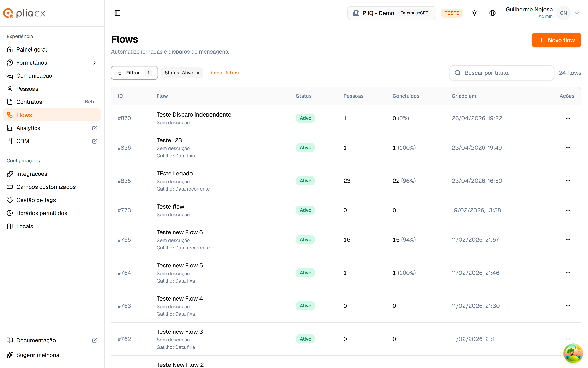588x368 pixels.
Task: Click the Criado em column header
Action: [464, 96]
